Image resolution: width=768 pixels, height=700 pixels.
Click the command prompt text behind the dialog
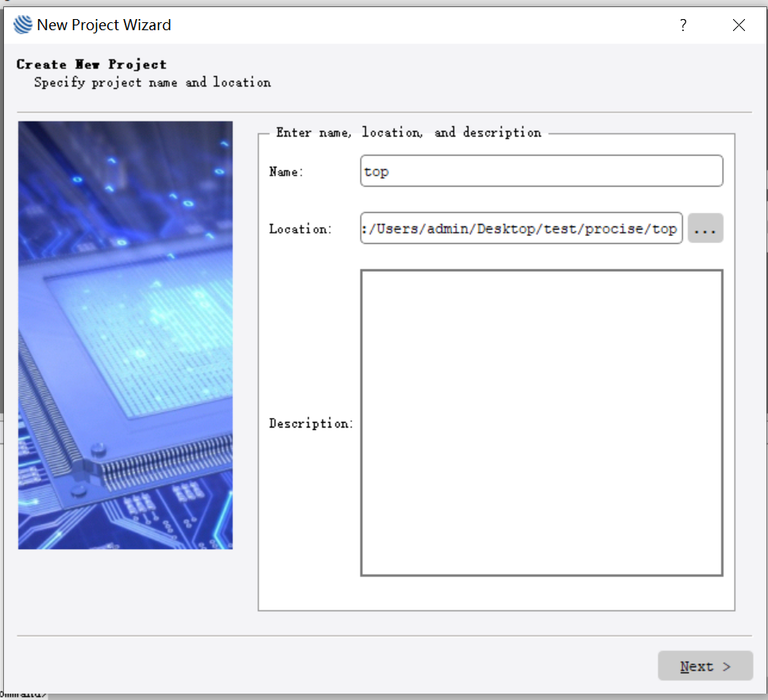23,694
